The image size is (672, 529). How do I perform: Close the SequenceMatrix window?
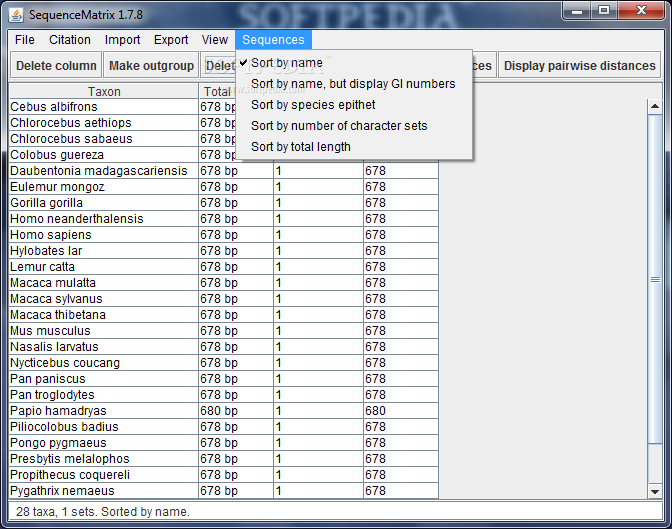641,11
